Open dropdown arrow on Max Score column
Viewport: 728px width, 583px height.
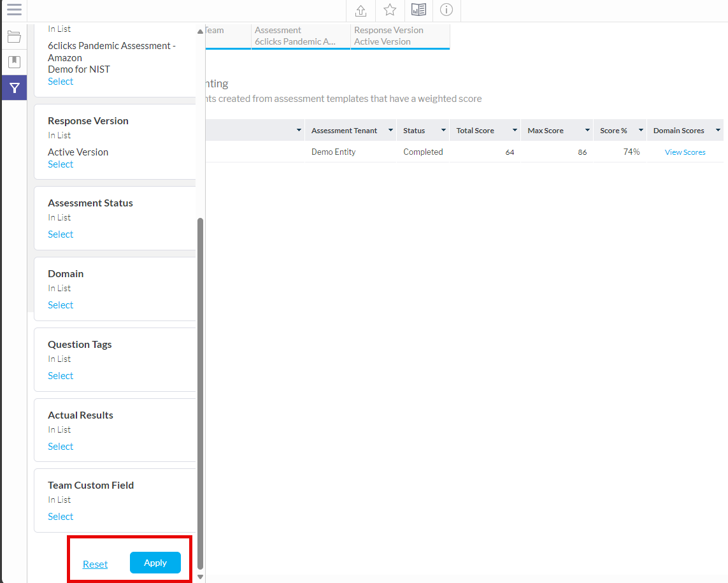point(587,131)
